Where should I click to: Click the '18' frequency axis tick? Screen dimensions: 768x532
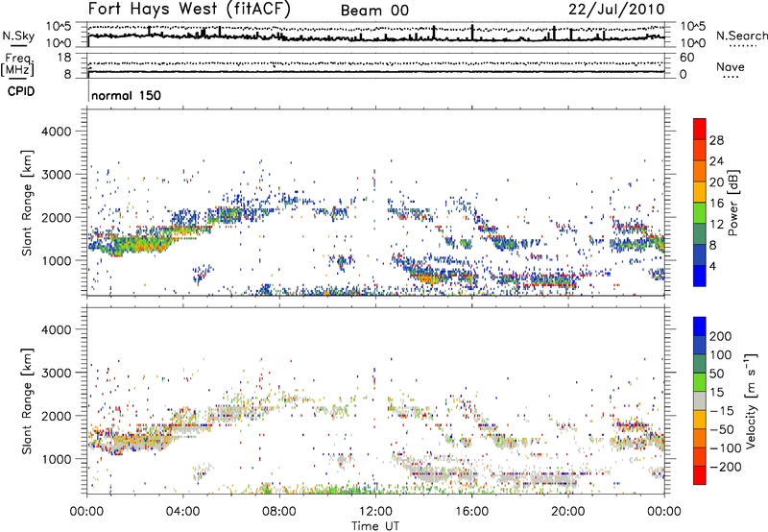point(64,58)
